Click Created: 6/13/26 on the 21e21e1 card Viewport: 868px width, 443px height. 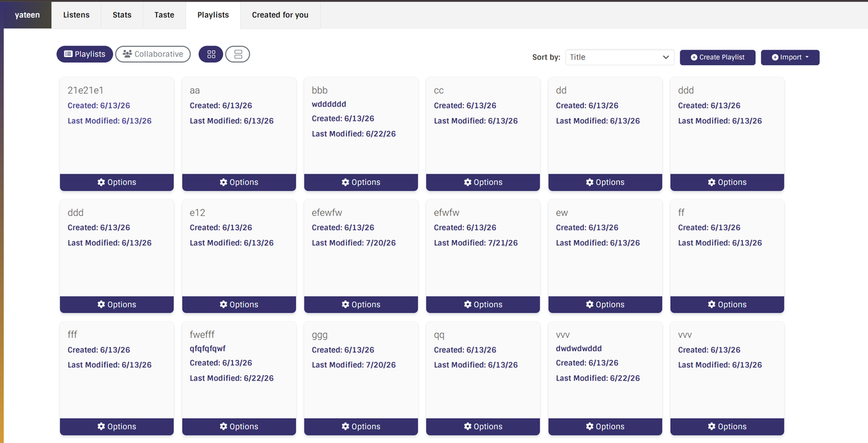coord(99,106)
